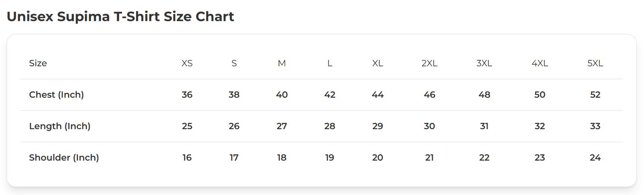Click length value 33 for 5XL
Viewport: 644px width, 195px height.
(595, 126)
